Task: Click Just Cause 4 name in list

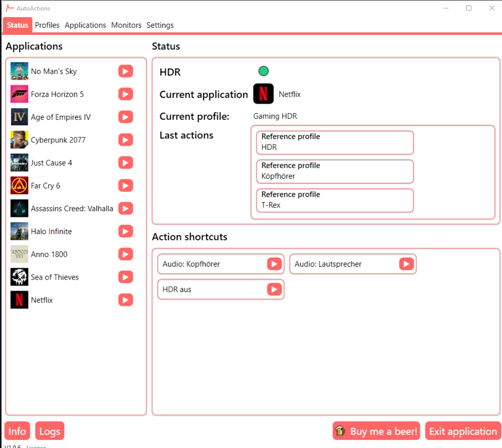Action: pos(51,163)
